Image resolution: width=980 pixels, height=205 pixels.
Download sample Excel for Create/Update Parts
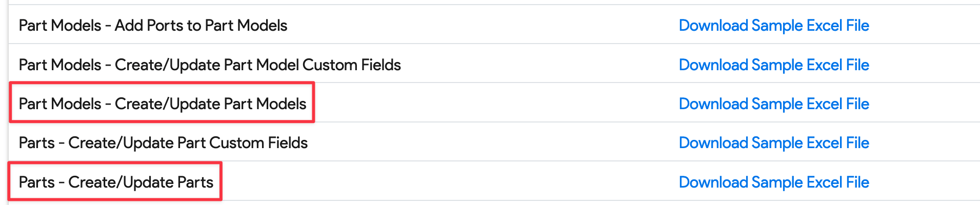pyautogui.click(x=773, y=182)
